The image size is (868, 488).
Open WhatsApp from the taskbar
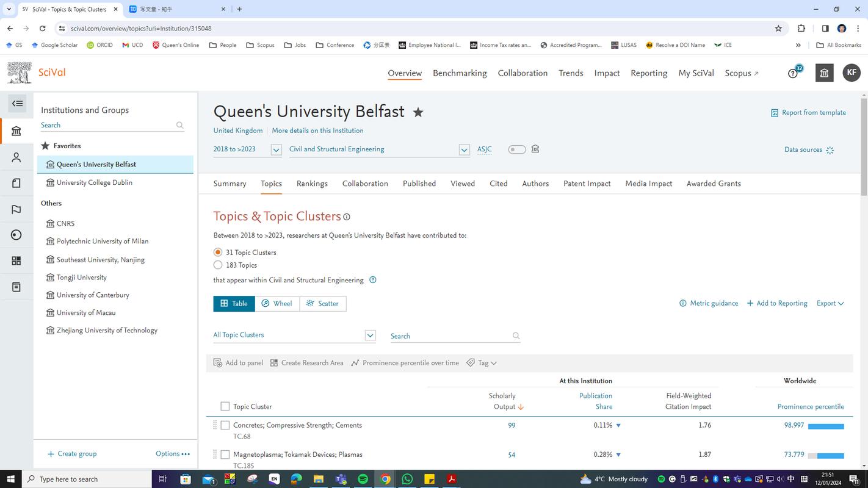[x=407, y=479]
